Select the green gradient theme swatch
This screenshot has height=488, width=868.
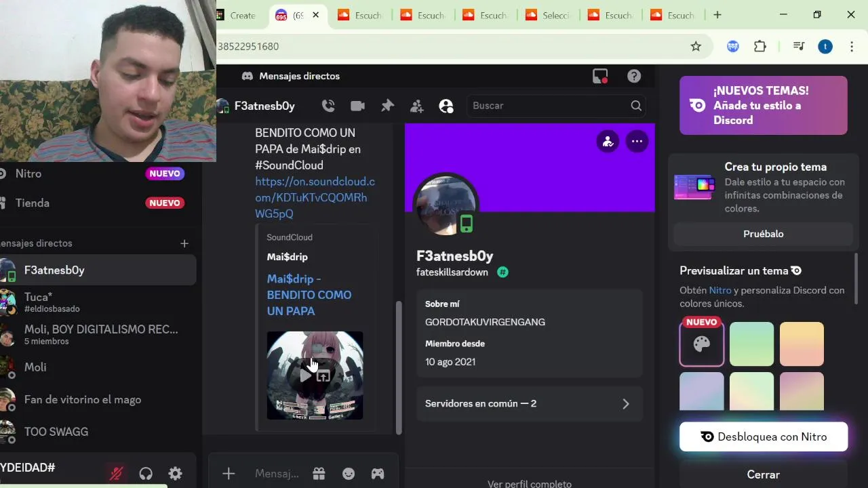751,344
